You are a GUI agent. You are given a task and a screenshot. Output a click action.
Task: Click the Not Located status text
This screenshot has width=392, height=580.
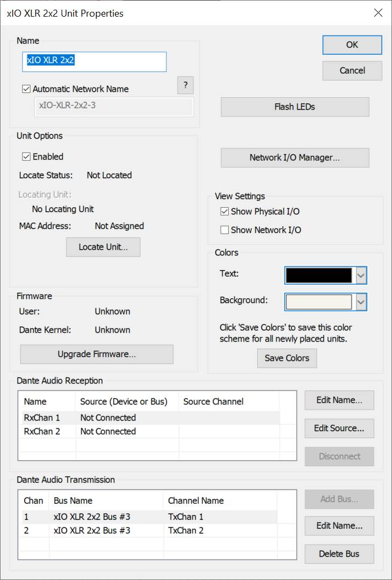pyautogui.click(x=109, y=175)
